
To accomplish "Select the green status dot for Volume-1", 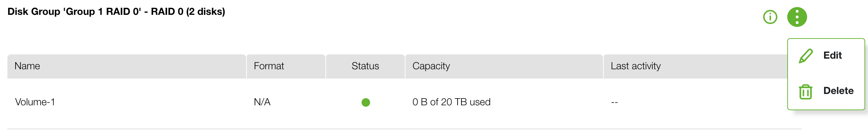I will (365, 102).
